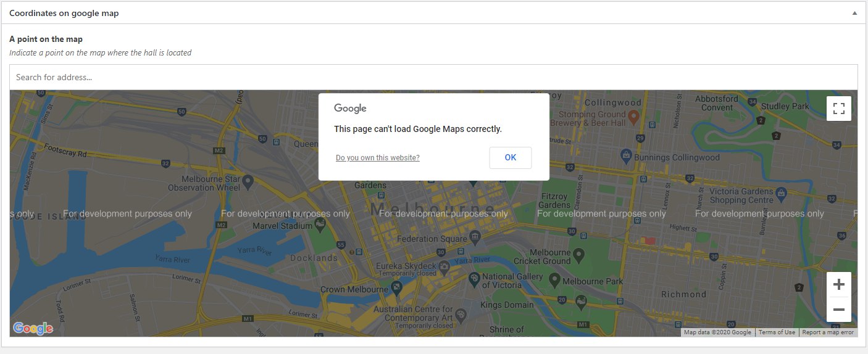Select the Eureka Skydeck marker
868x354 pixels.
(x=443, y=268)
